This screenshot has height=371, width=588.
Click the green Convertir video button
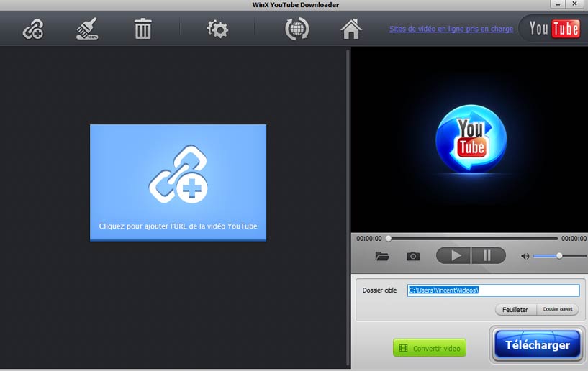click(x=430, y=348)
